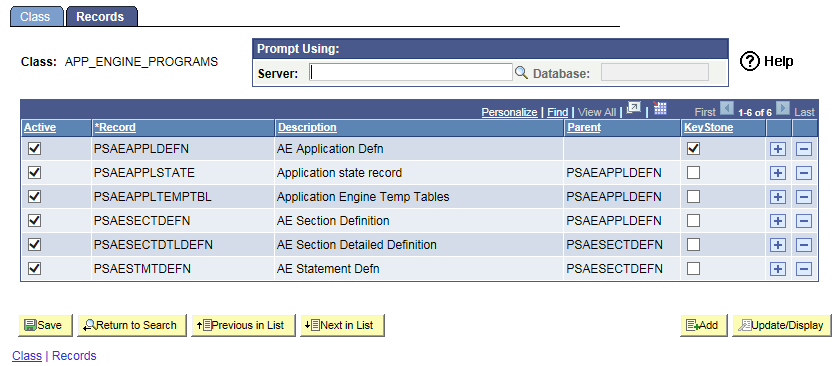832x366 pixels.
Task: Click 'Application Engine Temp Tables' description
Action: coord(363,197)
